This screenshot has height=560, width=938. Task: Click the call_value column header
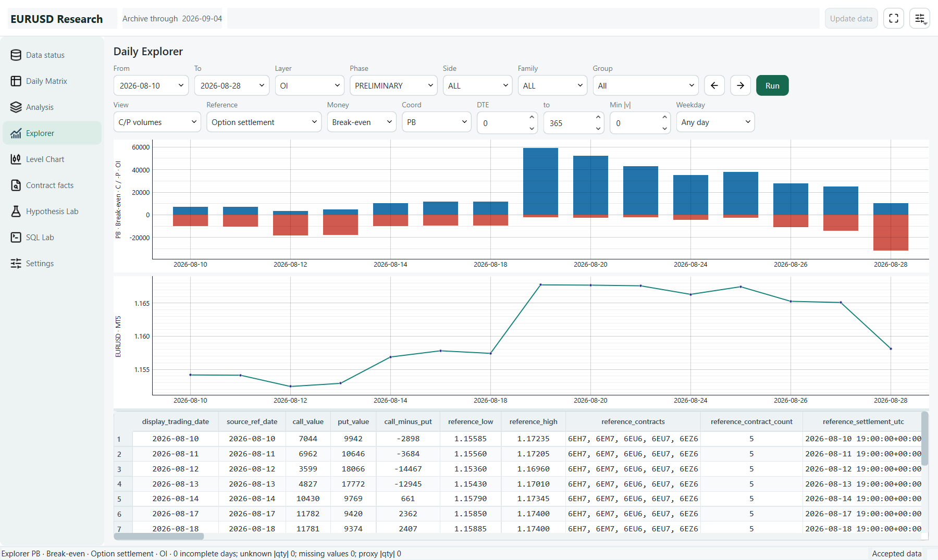(x=308, y=421)
